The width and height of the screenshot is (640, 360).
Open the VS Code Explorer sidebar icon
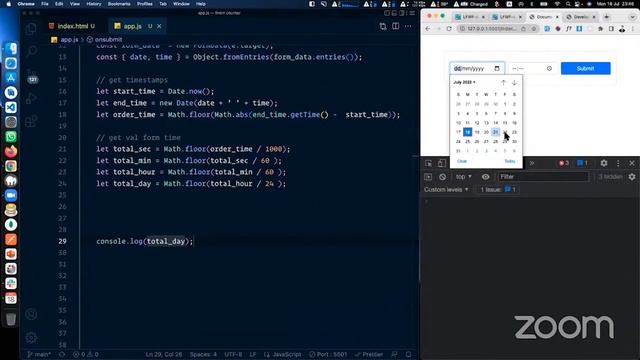pos(31,29)
